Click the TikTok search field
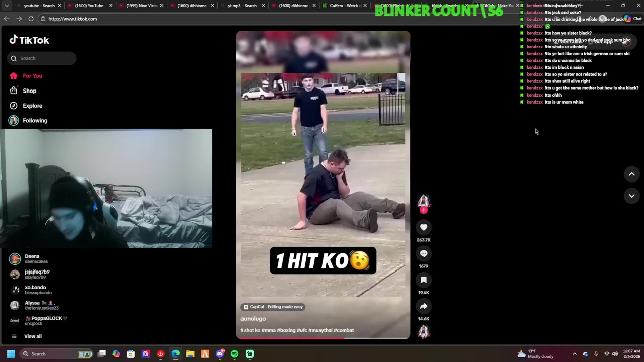The height and width of the screenshot is (362, 644). tap(42, 58)
